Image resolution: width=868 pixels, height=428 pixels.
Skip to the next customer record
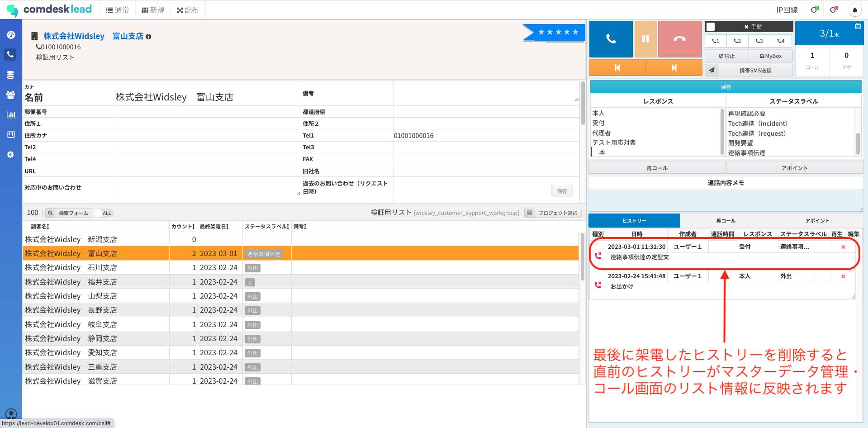pyautogui.click(x=674, y=68)
